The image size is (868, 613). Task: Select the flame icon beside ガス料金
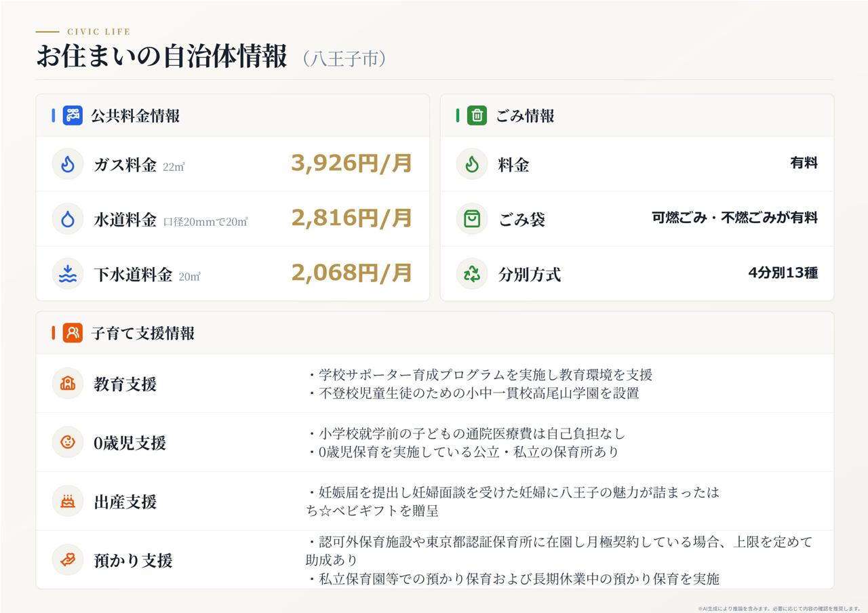point(68,164)
